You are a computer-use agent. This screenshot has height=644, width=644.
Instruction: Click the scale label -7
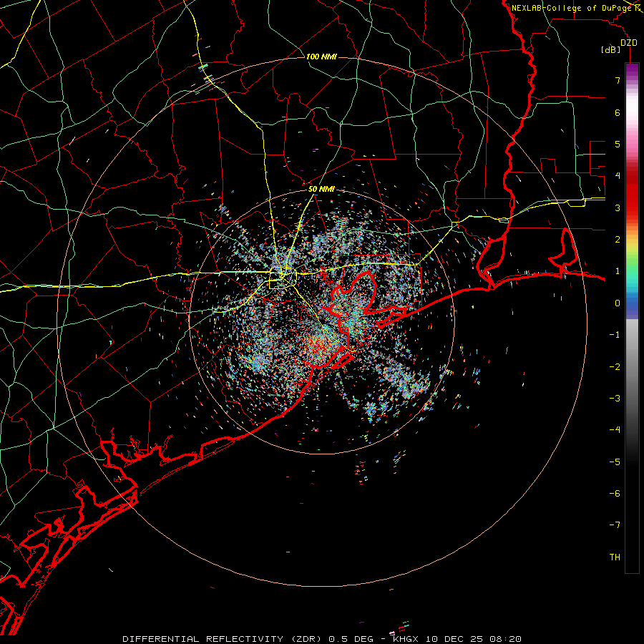615,525
